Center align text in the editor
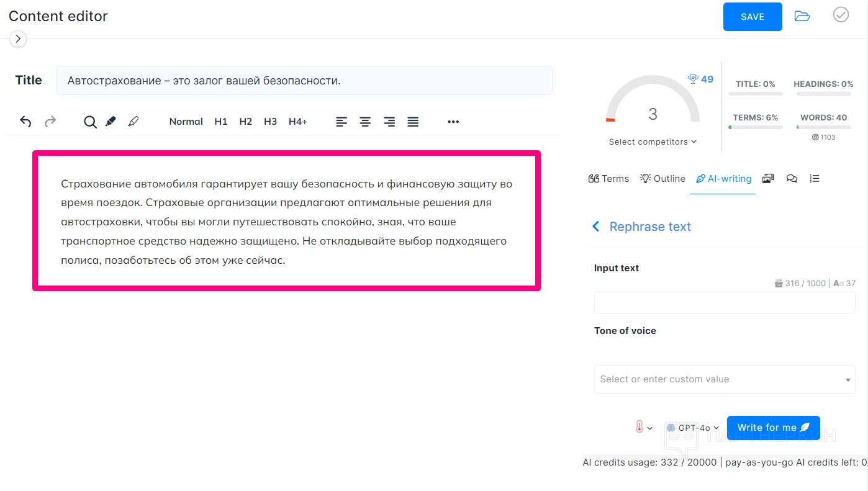Image resolution: width=868 pixels, height=491 pixels. pos(365,122)
